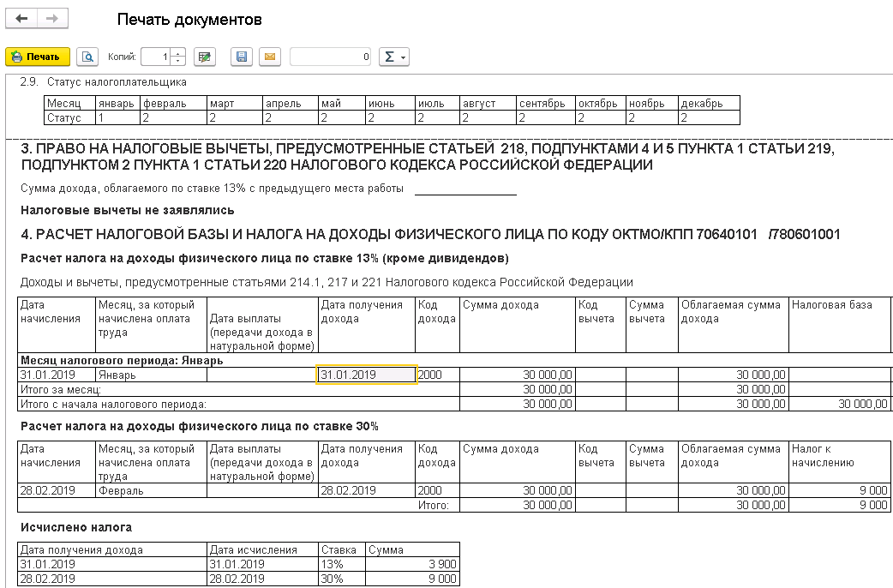Click the income code 2000 in the Февраль row

[437, 490]
